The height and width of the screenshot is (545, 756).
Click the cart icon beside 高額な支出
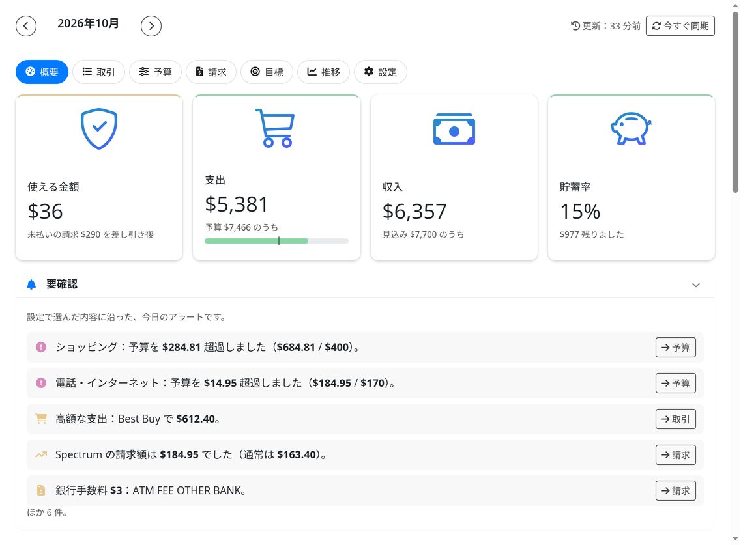point(41,419)
